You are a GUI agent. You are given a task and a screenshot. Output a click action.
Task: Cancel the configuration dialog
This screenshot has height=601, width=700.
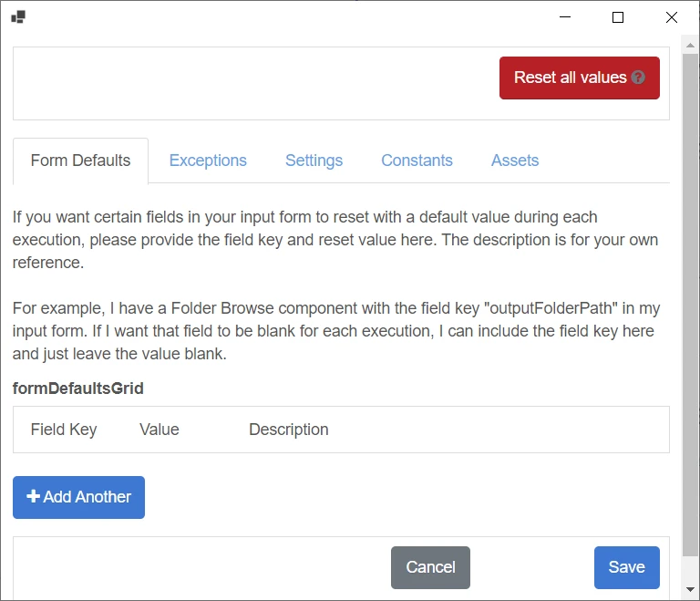tap(430, 567)
